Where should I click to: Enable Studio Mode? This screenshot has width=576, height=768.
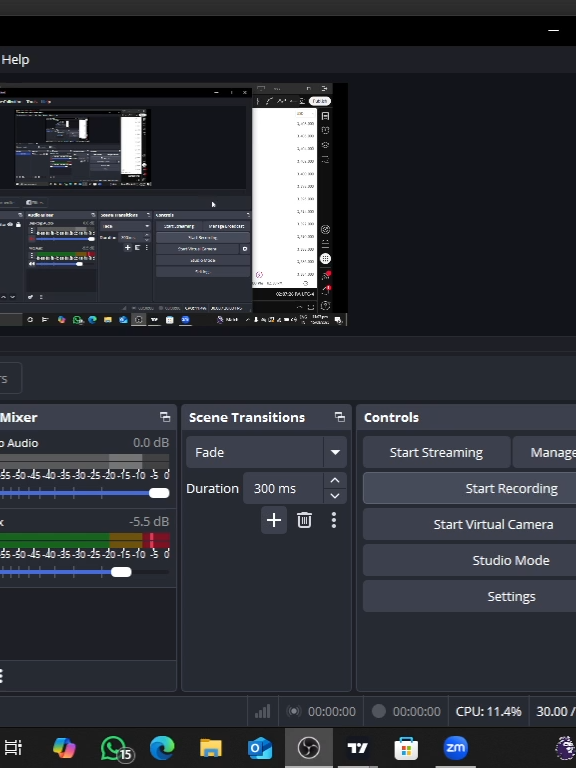[x=469, y=560]
